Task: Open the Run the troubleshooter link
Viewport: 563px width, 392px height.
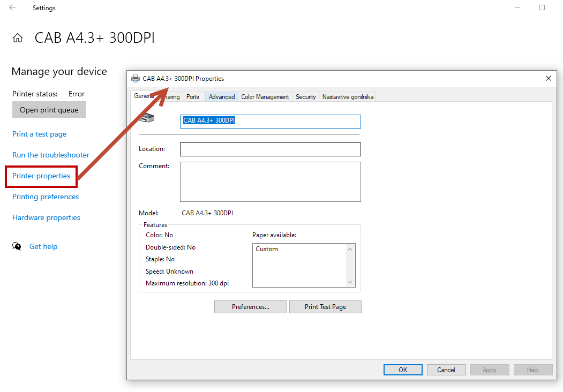Action: [x=51, y=155]
